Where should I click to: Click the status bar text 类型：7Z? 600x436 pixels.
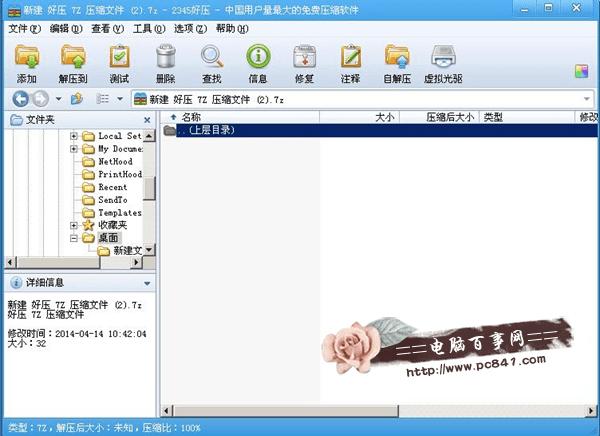point(28,428)
